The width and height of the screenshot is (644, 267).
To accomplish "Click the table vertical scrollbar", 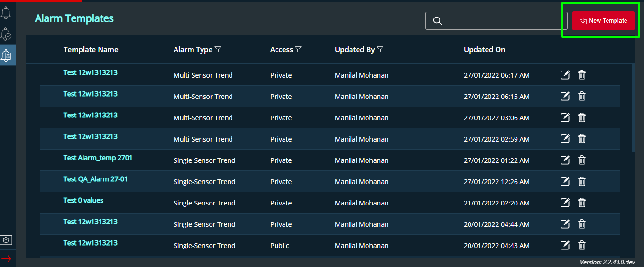I will click(633, 108).
